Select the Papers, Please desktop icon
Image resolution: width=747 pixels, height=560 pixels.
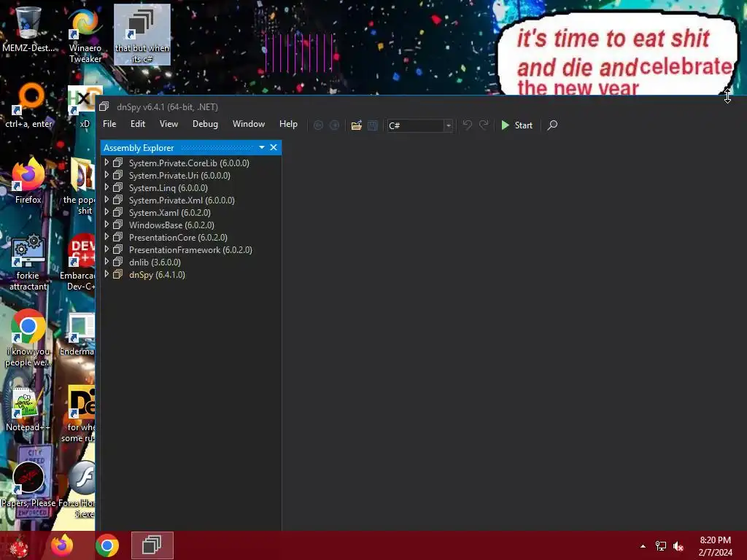point(28,483)
